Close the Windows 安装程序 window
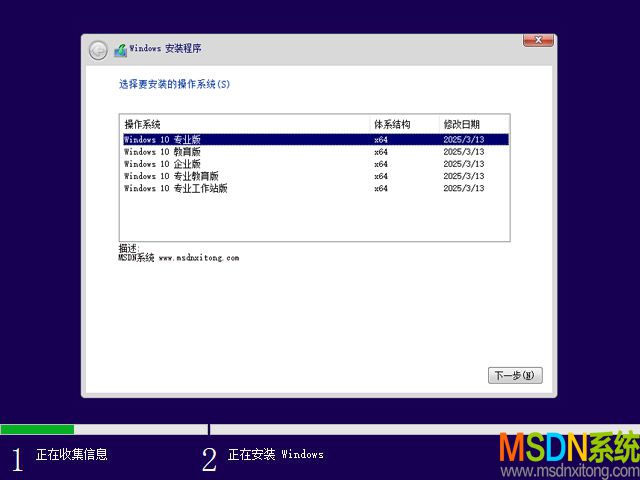 [x=538, y=40]
